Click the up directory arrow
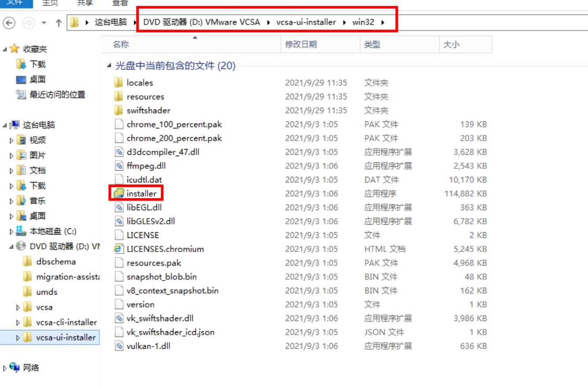588x387 pixels. [58, 23]
